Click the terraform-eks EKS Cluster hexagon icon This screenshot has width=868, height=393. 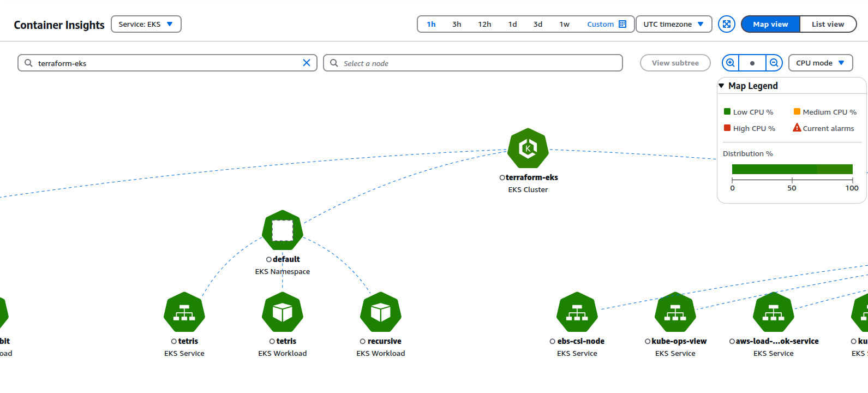[528, 148]
